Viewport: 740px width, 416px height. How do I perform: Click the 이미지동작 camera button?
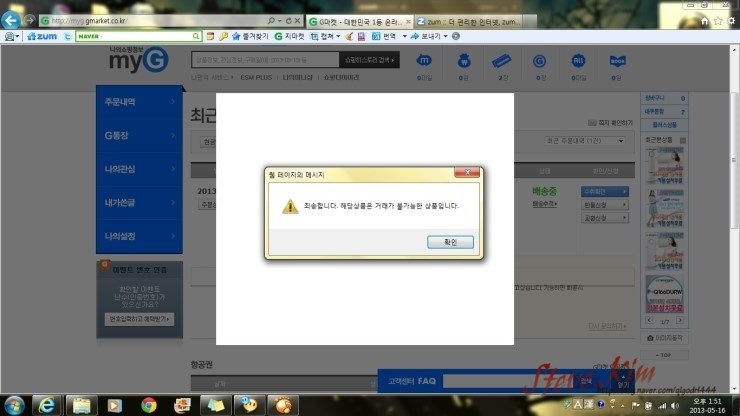[664, 338]
